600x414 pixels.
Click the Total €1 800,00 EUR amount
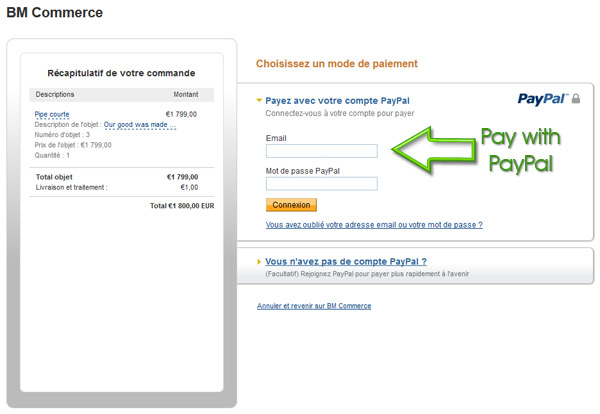[182, 206]
